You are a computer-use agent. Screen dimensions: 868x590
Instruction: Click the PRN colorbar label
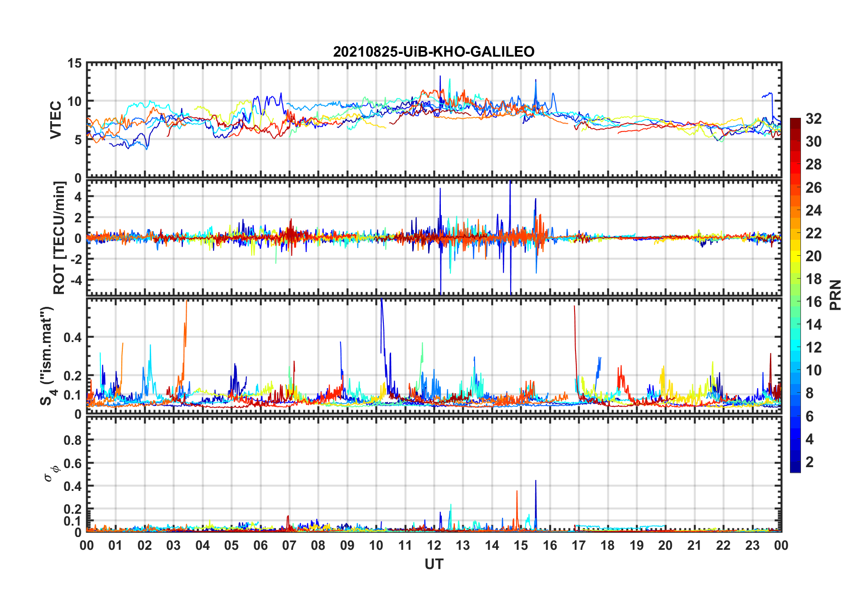pos(835,295)
